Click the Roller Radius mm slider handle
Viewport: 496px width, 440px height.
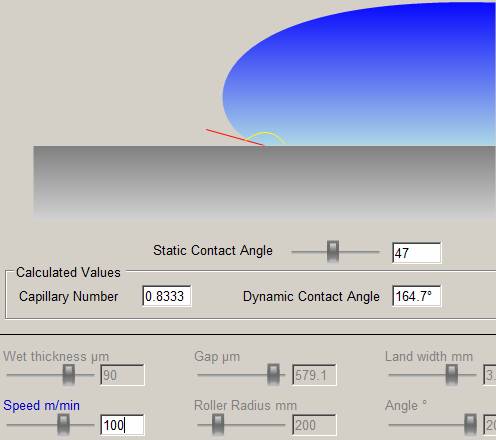tap(218, 425)
